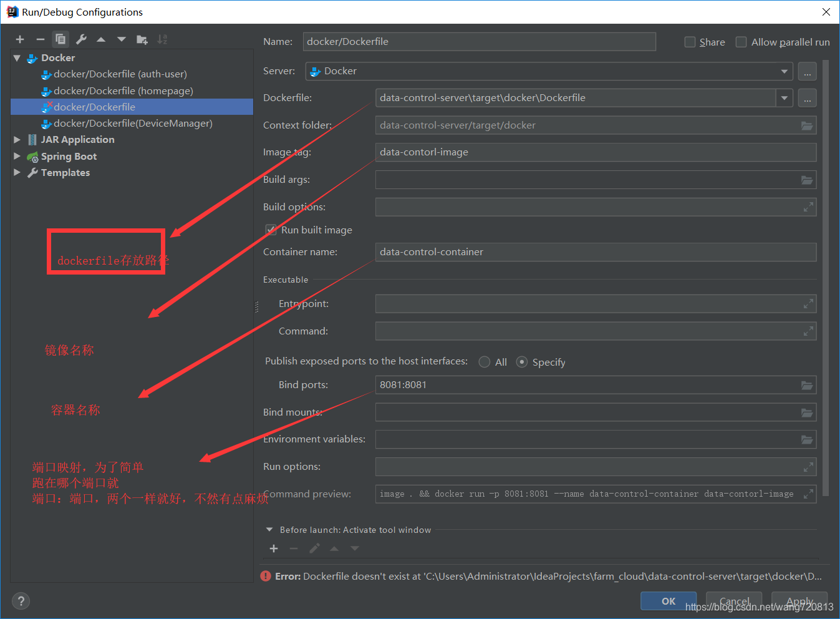Screen dimensions: 840x619
Task: Remove the selected configuration
Action: point(41,39)
